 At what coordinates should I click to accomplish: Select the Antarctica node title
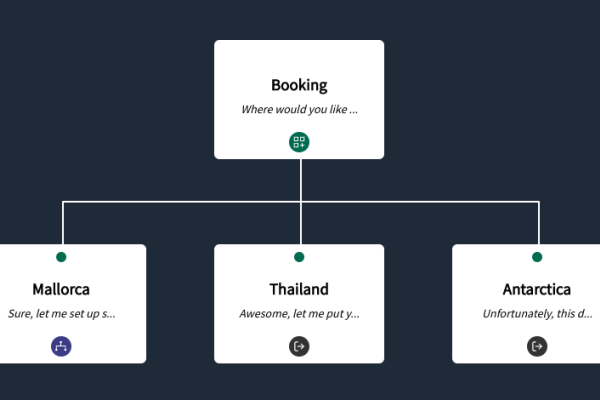click(x=536, y=289)
